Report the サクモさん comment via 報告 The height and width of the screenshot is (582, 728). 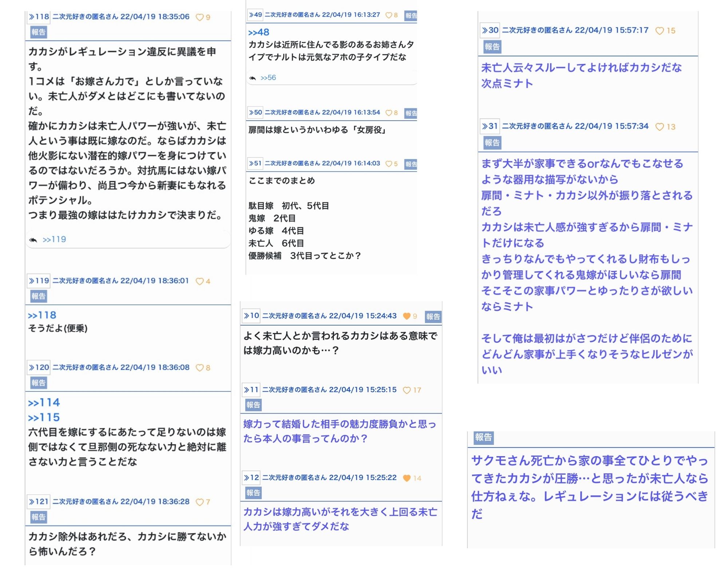pyautogui.click(x=483, y=437)
